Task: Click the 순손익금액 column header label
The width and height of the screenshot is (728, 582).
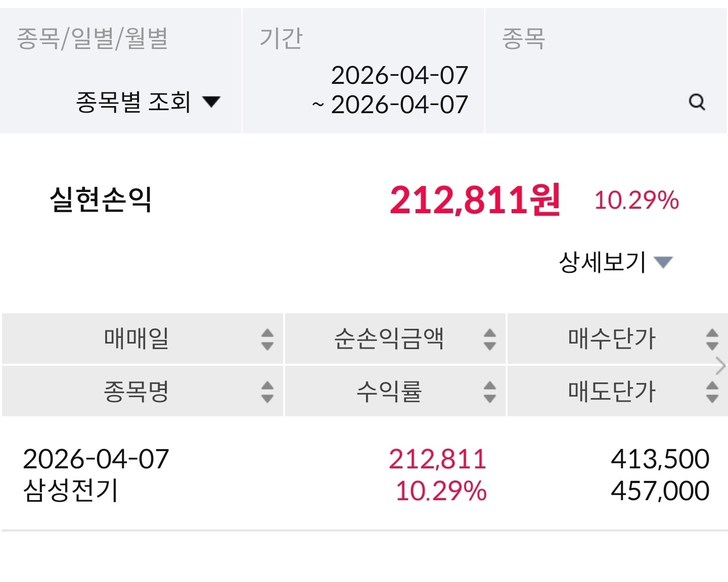Action: click(389, 339)
